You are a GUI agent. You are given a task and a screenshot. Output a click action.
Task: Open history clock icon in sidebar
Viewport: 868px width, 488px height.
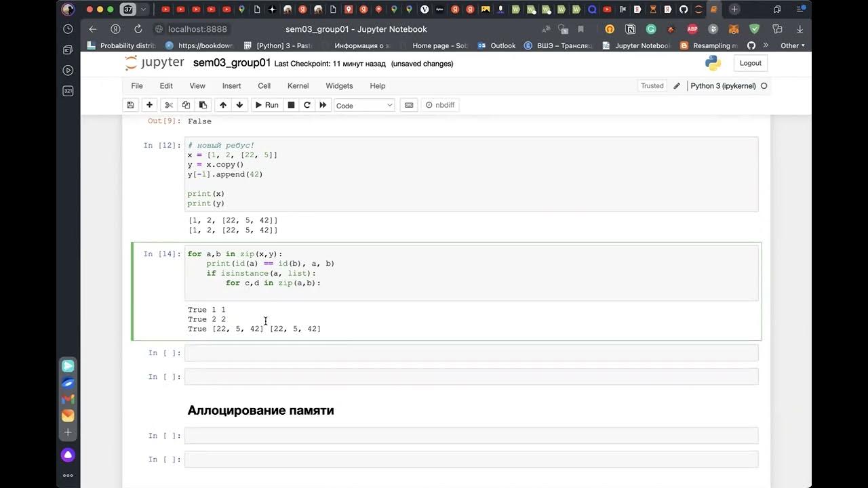(68, 29)
